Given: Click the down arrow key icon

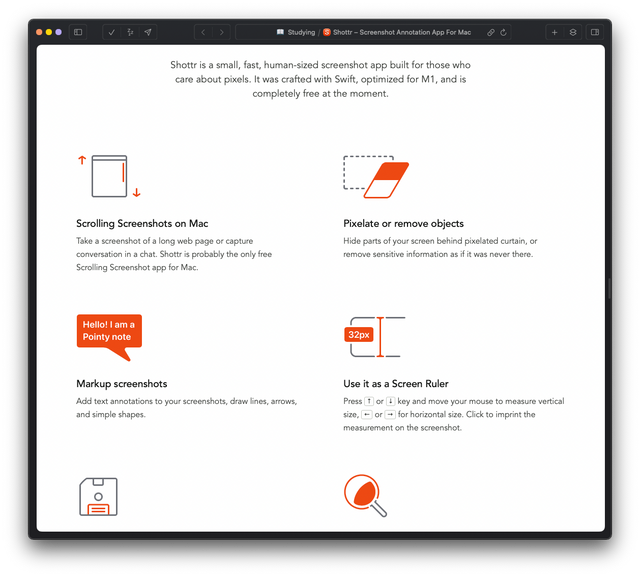Looking at the screenshot, I should click(390, 401).
